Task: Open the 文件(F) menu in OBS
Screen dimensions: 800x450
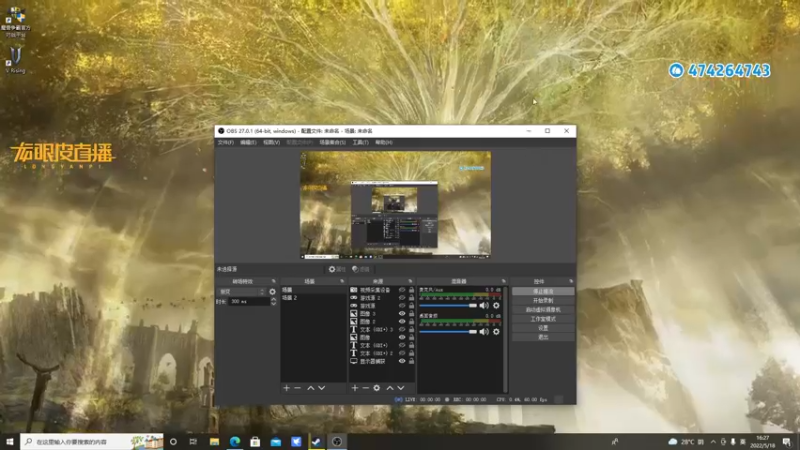Action: tap(226, 142)
